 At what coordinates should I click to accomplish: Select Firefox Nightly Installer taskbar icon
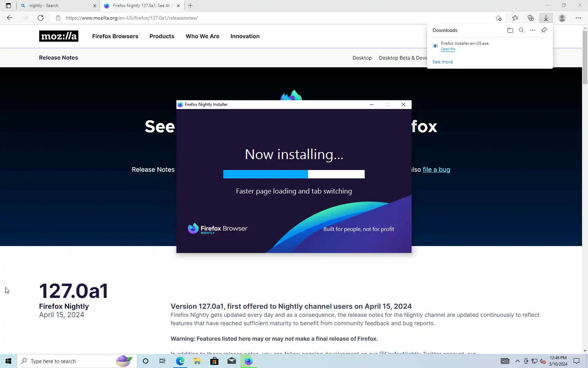tap(248, 361)
